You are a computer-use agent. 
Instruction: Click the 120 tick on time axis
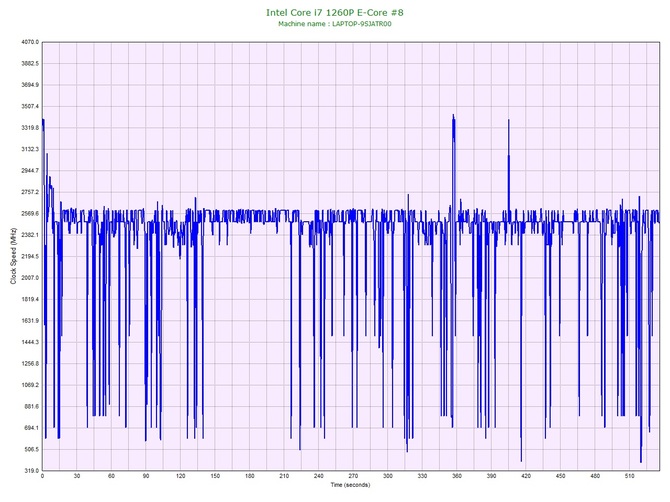181,476
